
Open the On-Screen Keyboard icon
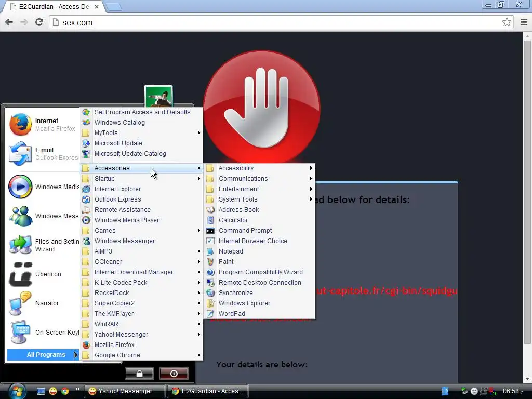pos(20,332)
